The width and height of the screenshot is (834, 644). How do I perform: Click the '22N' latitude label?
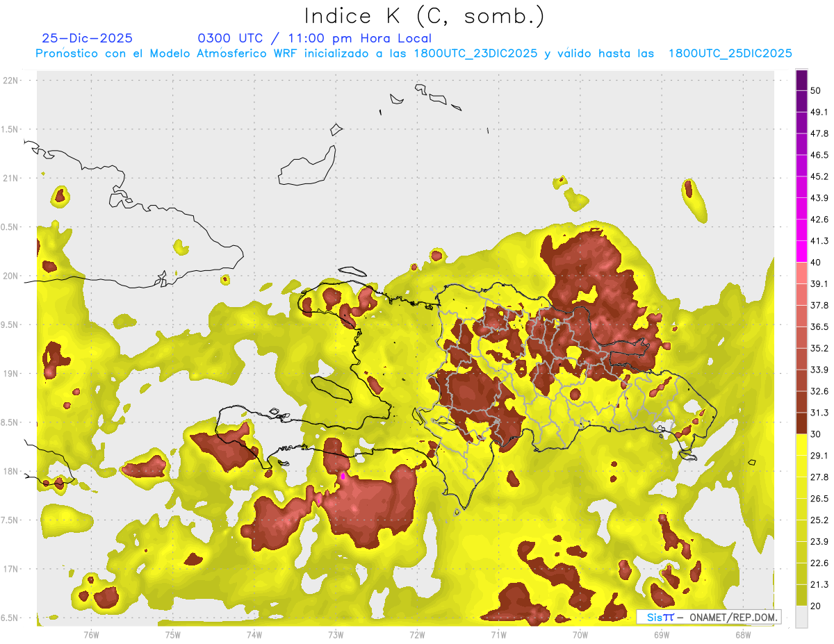11,80
